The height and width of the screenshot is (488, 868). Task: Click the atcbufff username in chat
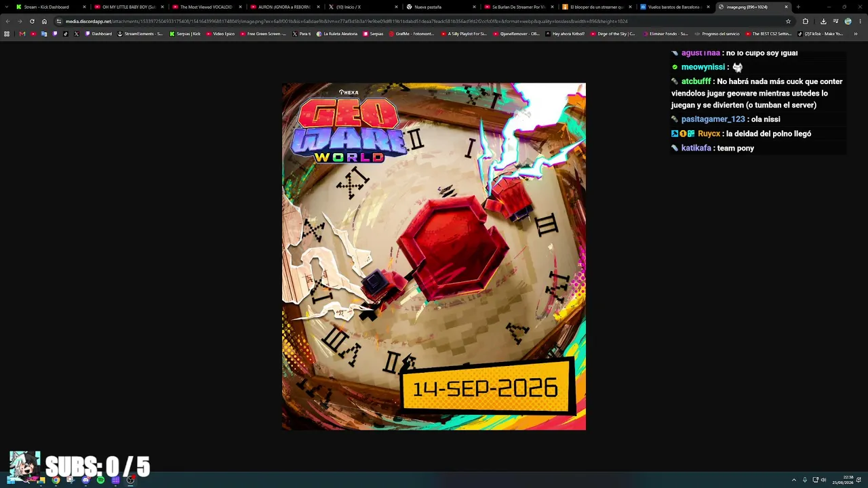click(x=696, y=81)
